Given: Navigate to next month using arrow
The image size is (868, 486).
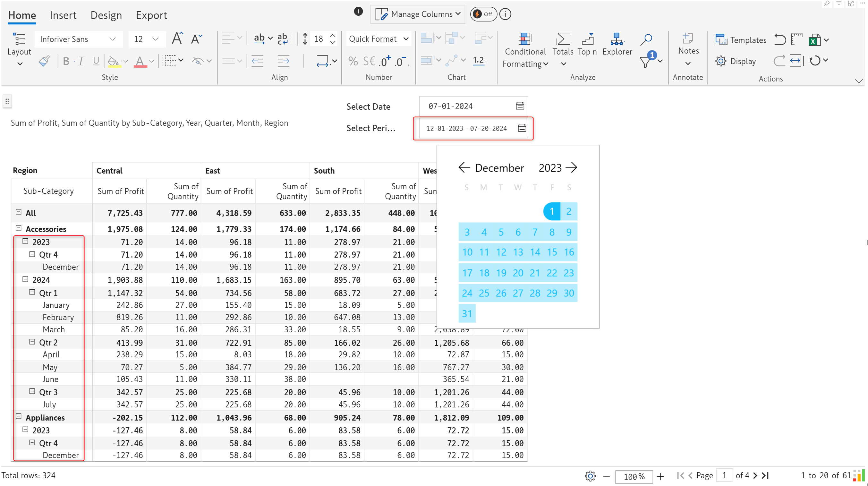Looking at the screenshot, I should [572, 167].
